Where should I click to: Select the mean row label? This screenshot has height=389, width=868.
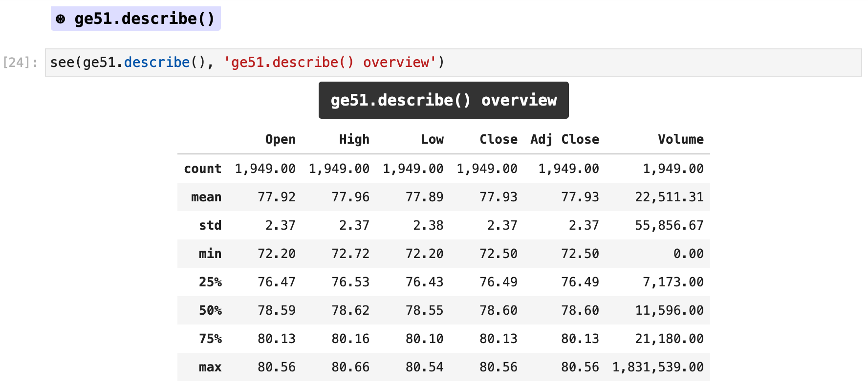pos(206,197)
